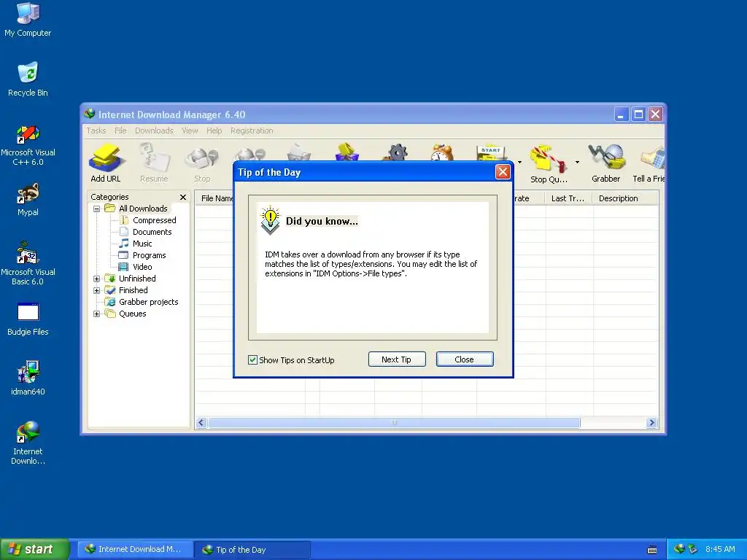Expand the Queues tree node
Viewport: 747px width, 560px height.
tap(97, 314)
